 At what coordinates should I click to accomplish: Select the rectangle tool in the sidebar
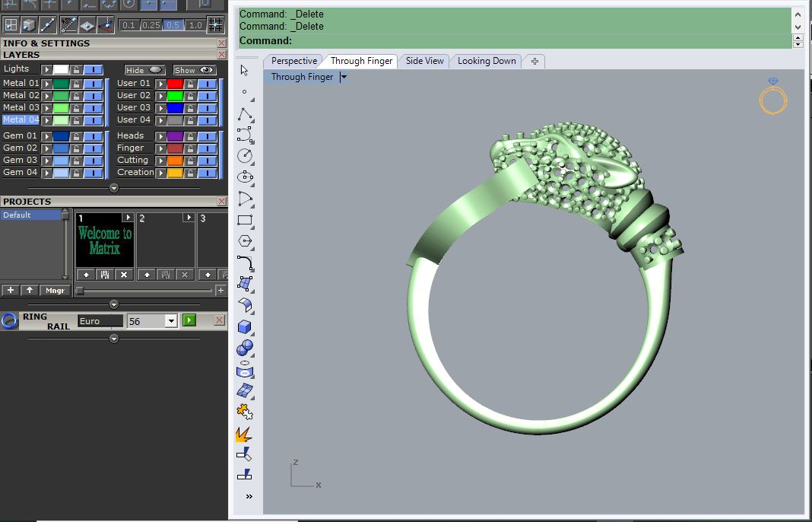[x=244, y=220]
